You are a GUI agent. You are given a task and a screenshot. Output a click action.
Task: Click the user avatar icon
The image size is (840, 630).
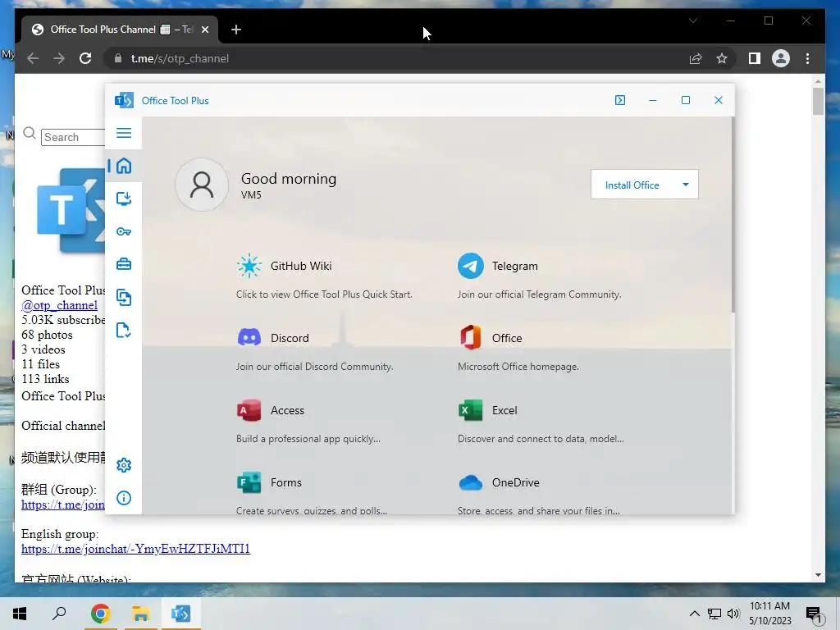(202, 185)
